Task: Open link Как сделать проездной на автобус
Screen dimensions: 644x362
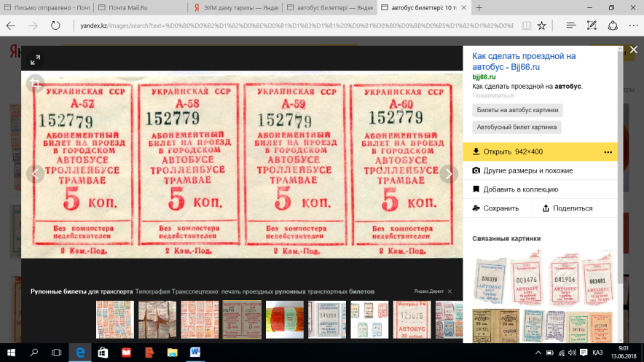Action: point(524,61)
